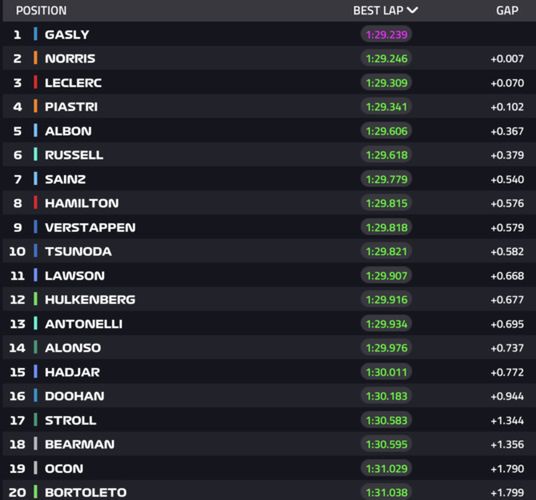Select VERSTAPPEN driver name
536x500 pixels.
pyautogui.click(x=90, y=227)
